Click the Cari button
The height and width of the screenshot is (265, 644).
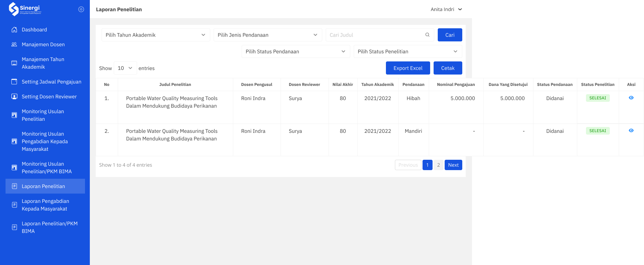coord(450,35)
